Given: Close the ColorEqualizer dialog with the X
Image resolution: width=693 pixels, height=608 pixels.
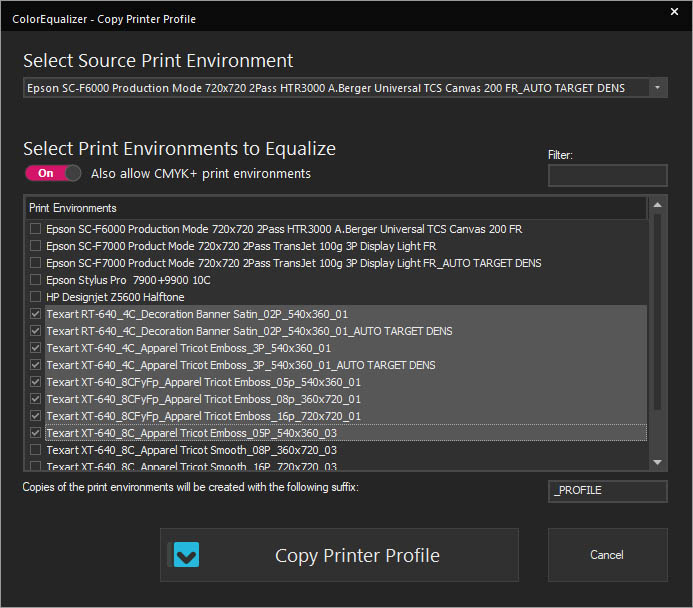Looking at the screenshot, I should (x=674, y=12).
